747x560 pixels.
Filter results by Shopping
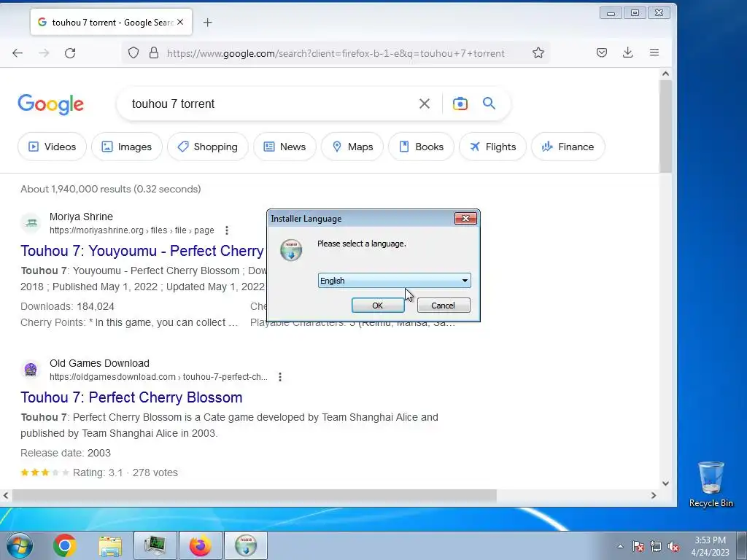click(x=208, y=147)
